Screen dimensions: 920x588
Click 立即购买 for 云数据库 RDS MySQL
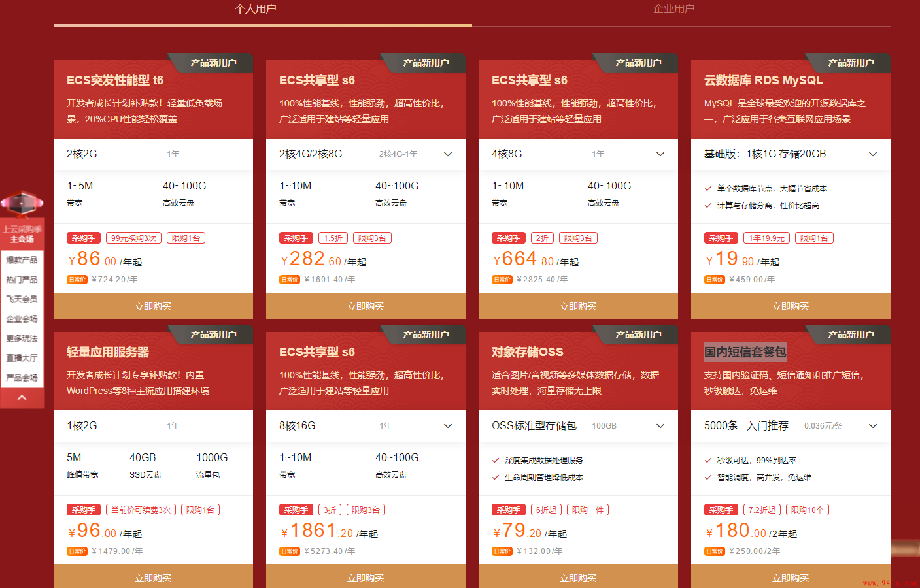click(791, 306)
